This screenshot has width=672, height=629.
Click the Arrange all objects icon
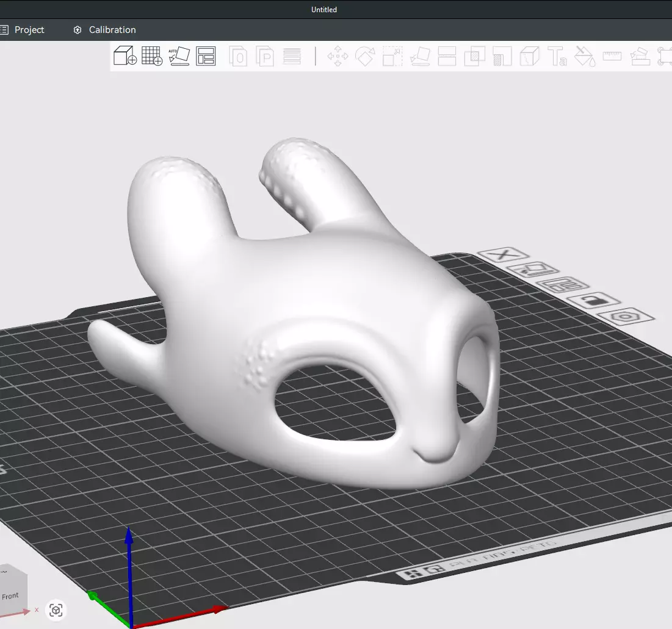(x=206, y=56)
